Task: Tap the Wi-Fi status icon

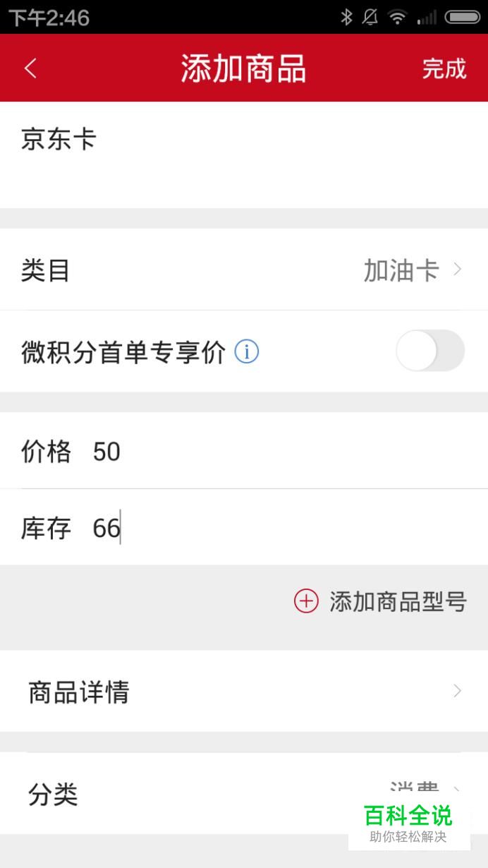Action: pyautogui.click(x=398, y=17)
